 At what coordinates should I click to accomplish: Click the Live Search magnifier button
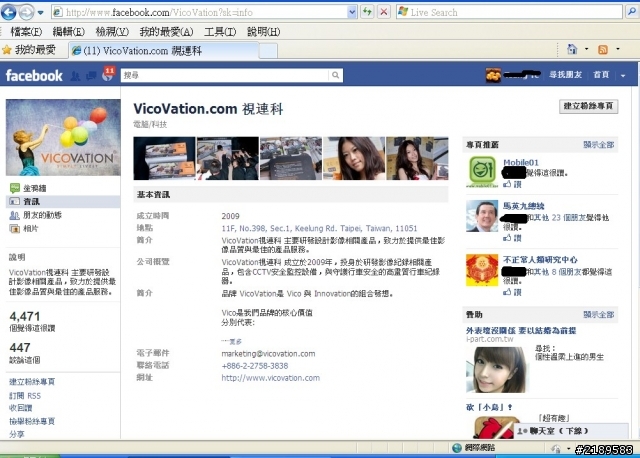tap(631, 12)
